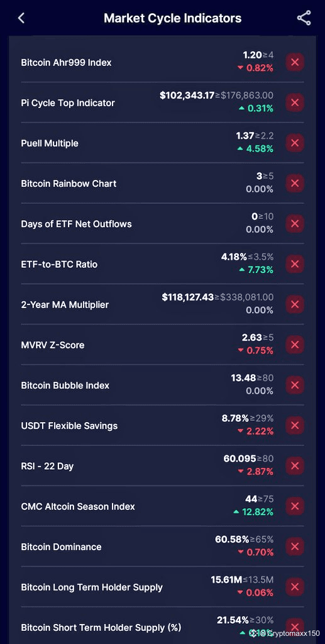Delete MVRV Z-Score using red X

295,345
